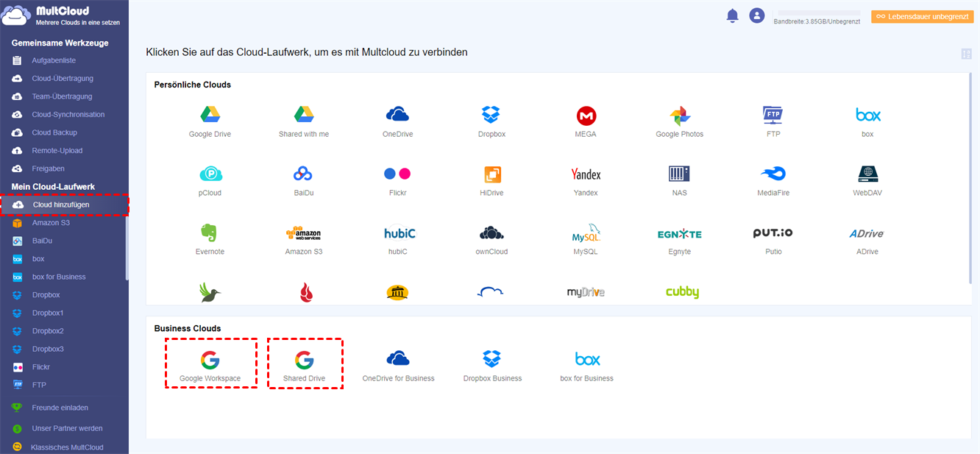Choose Dropbox Business icon
Image resolution: width=980 pixels, height=454 pixels.
click(492, 358)
